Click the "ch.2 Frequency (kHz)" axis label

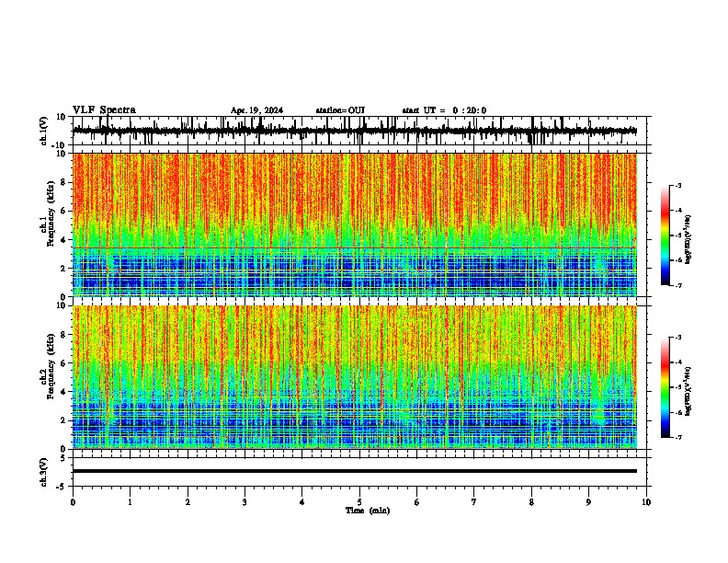coord(47,366)
